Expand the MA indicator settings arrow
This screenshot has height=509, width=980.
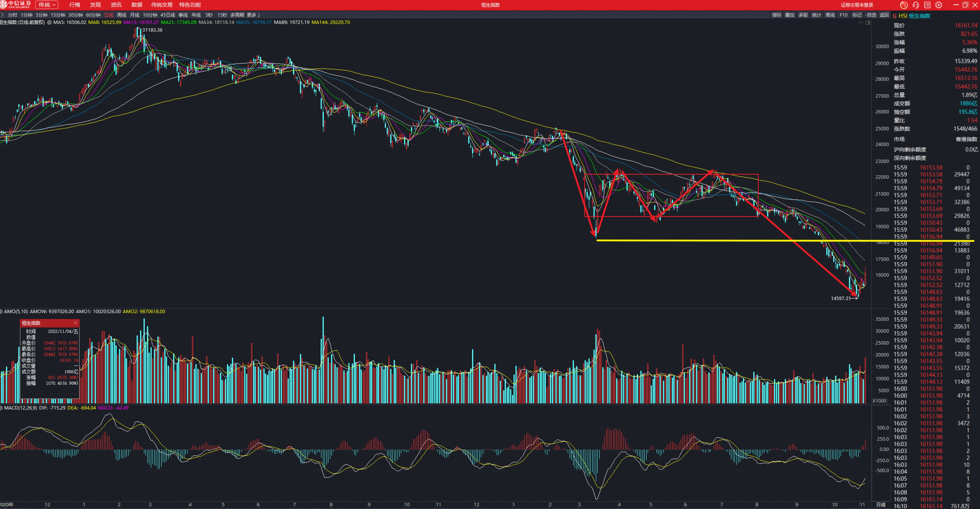pyautogui.click(x=49, y=23)
